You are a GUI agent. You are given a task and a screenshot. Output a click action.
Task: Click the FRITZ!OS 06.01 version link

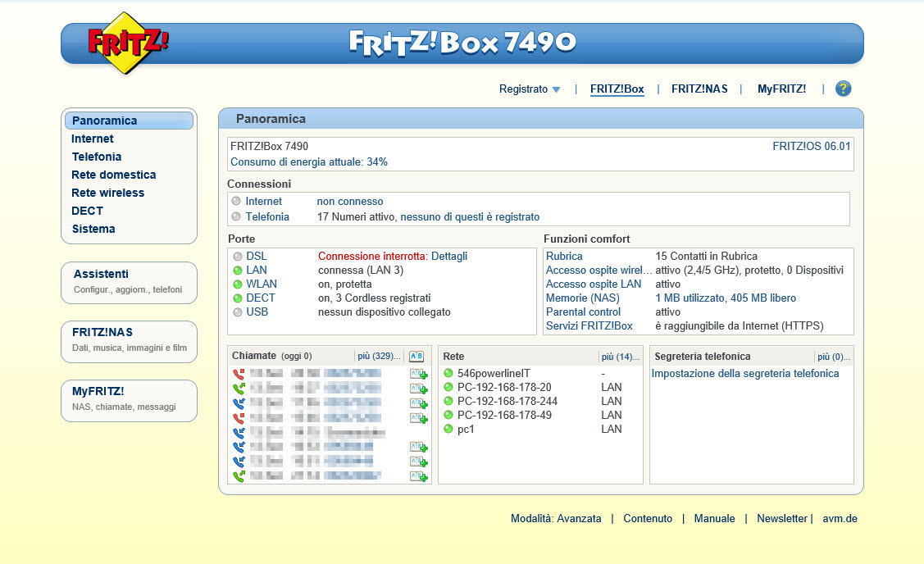click(812, 146)
